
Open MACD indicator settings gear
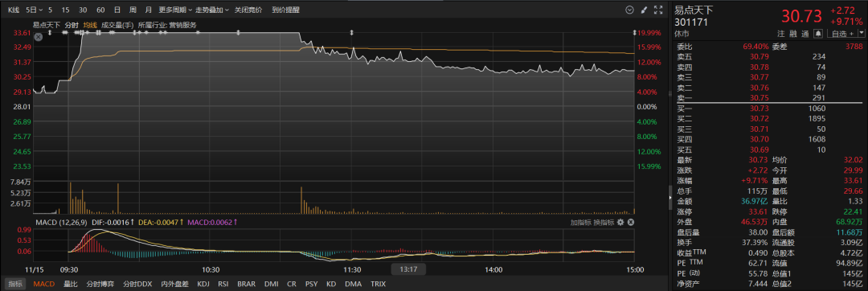[620, 222]
